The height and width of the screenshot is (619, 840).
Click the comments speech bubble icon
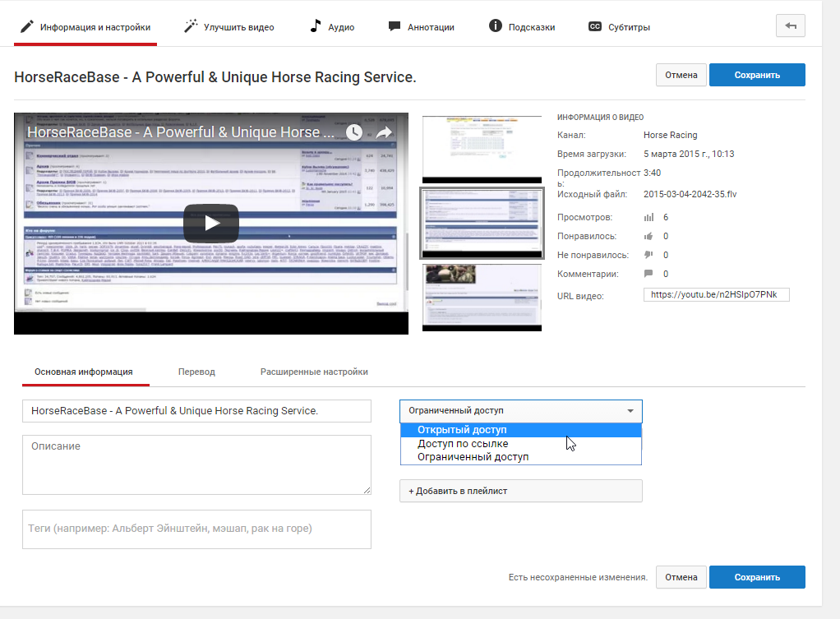648,273
